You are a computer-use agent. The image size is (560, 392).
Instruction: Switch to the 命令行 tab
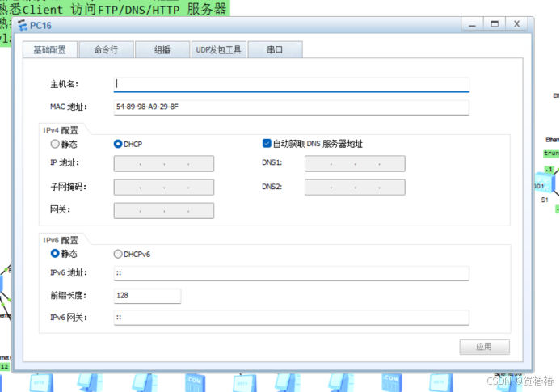(x=106, y=50)
